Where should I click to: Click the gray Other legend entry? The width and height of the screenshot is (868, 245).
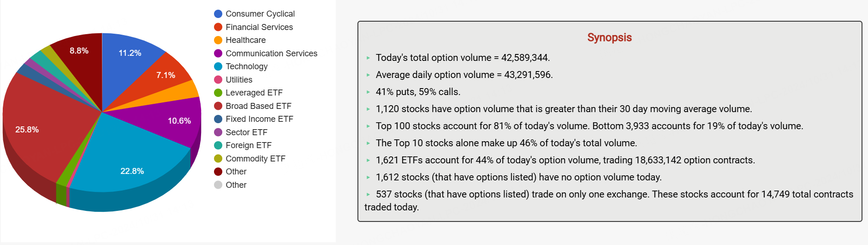pos(236,185)
